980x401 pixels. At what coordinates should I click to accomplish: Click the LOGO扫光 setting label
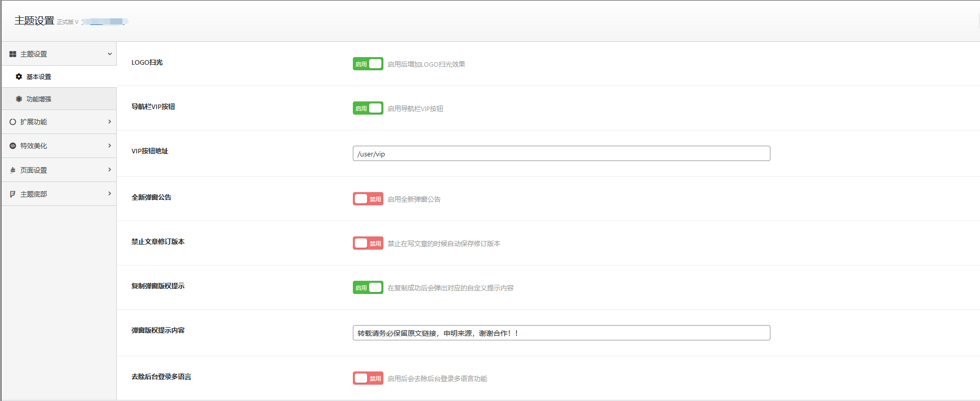click(x=147, y=62)
